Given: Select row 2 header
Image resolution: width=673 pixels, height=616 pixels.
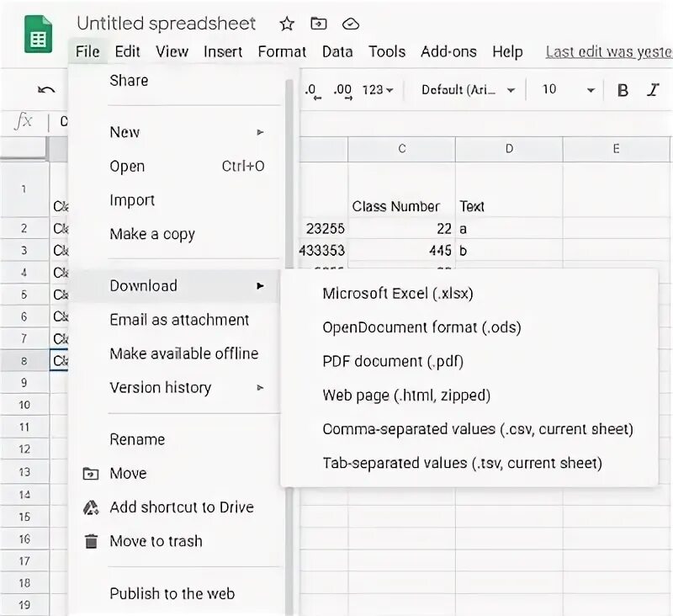Looking at the screenshot, I should point(24,228).
